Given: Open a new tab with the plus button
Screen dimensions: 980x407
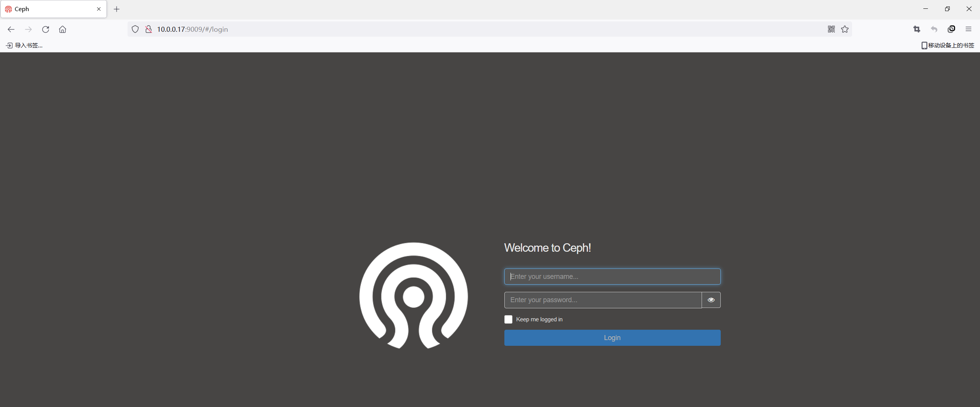Looking at the screenshot, I should pyautogui.click(x=117, y=9).
